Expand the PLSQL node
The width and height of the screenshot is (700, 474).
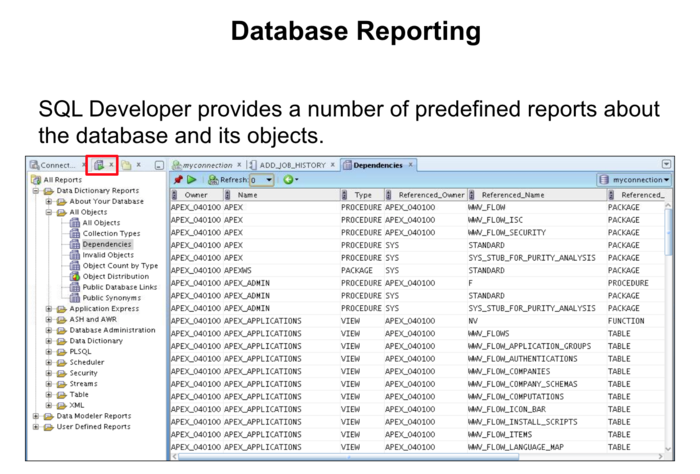pyautogui.click(x=49, y=351)
